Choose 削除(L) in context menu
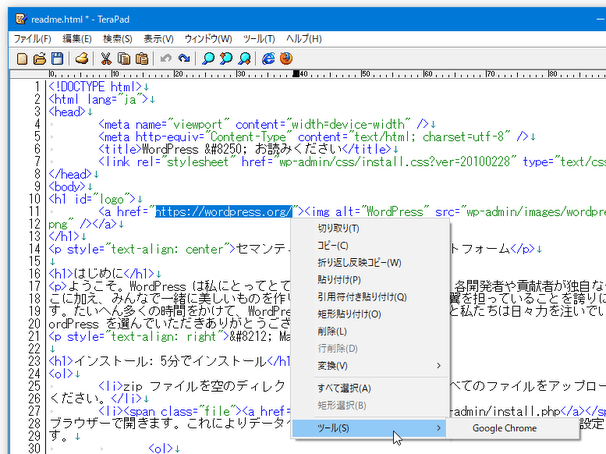 point(371,331)
